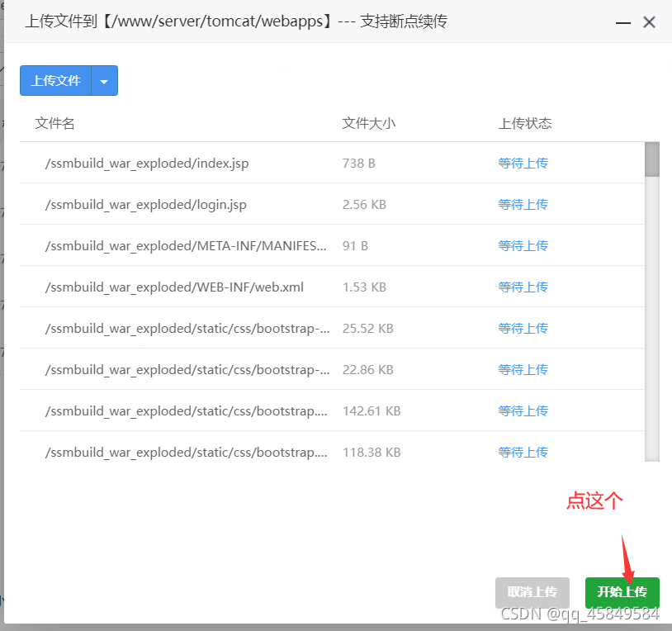This screenshot has width=672, height=631.
Task: Click 等待上传 link for index.jsp
Action: pos(523,163)
